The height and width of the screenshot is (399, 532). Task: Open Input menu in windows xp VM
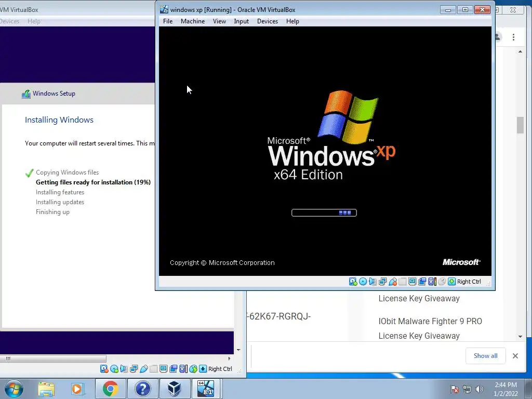[241, 21]
